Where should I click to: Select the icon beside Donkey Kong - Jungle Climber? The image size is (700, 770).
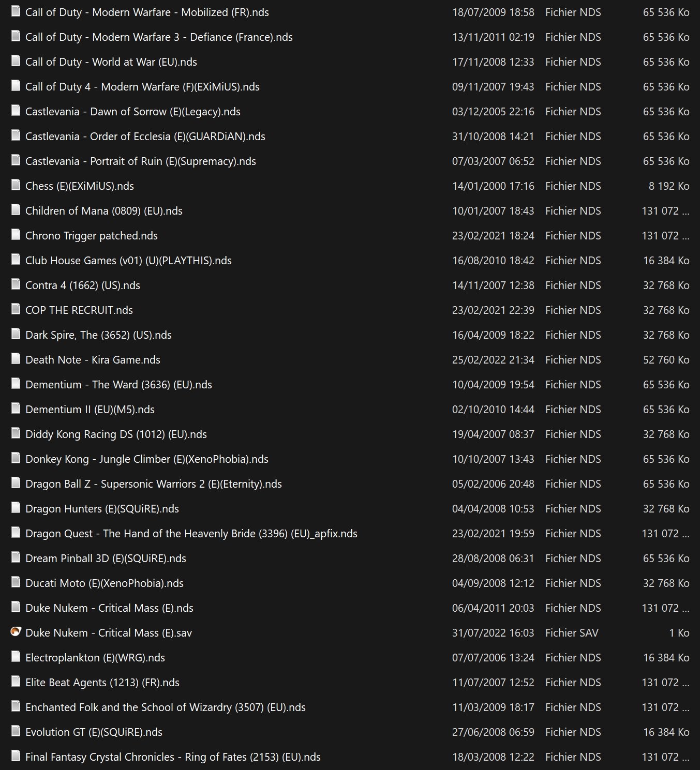(x=16, y=458)
